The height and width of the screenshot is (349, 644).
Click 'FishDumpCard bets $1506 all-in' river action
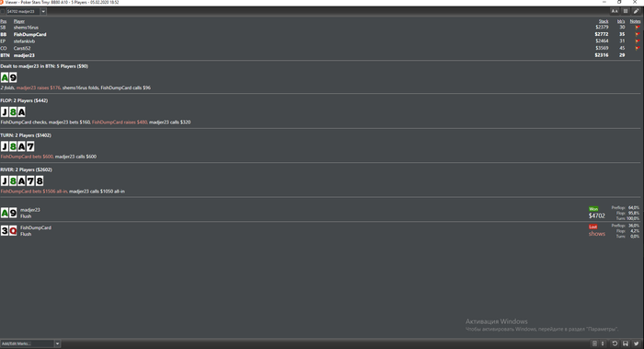(x=34, y=192)
